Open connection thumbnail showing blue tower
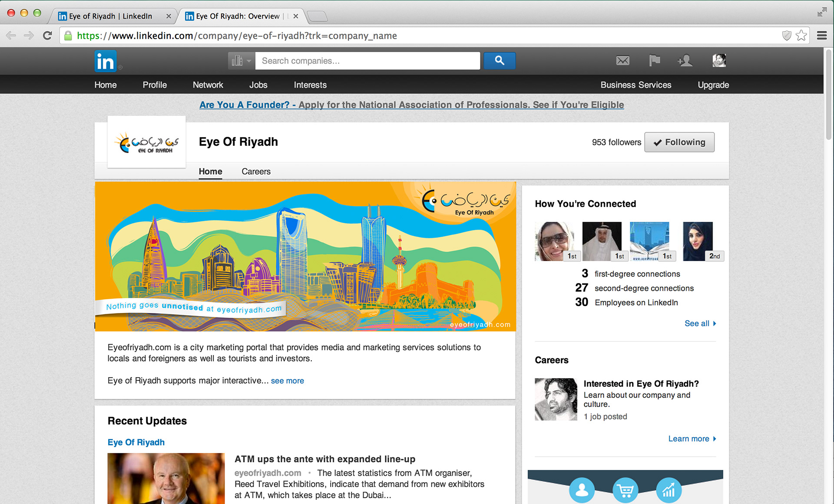The image size is (834, 504). 649,241
